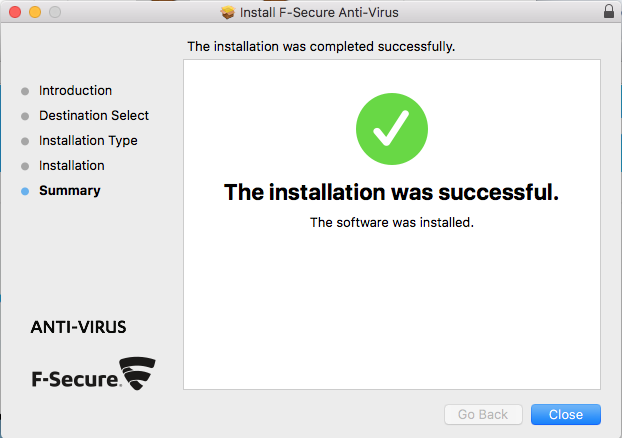Click the blue bullet next to Summary

(x=25, y=191)
